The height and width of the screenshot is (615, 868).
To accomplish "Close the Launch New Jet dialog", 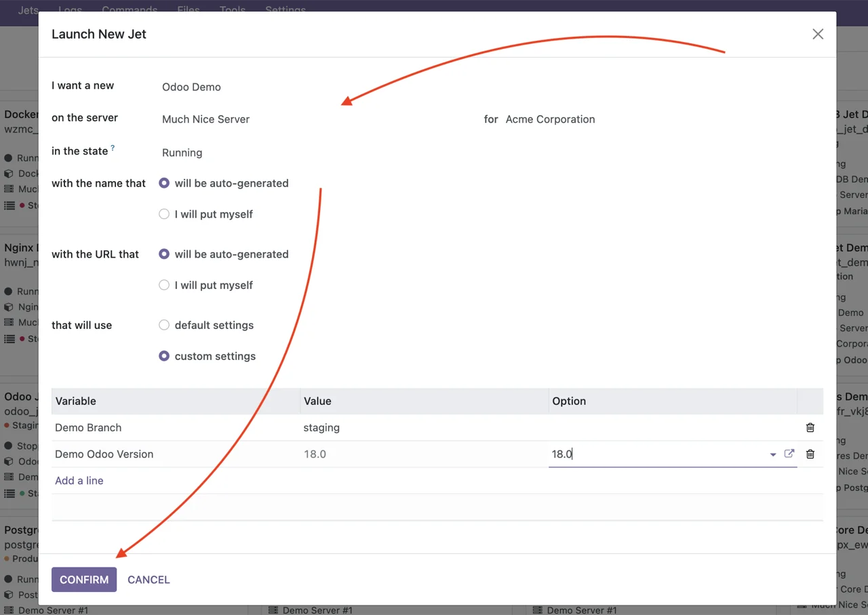I will 818,35.
